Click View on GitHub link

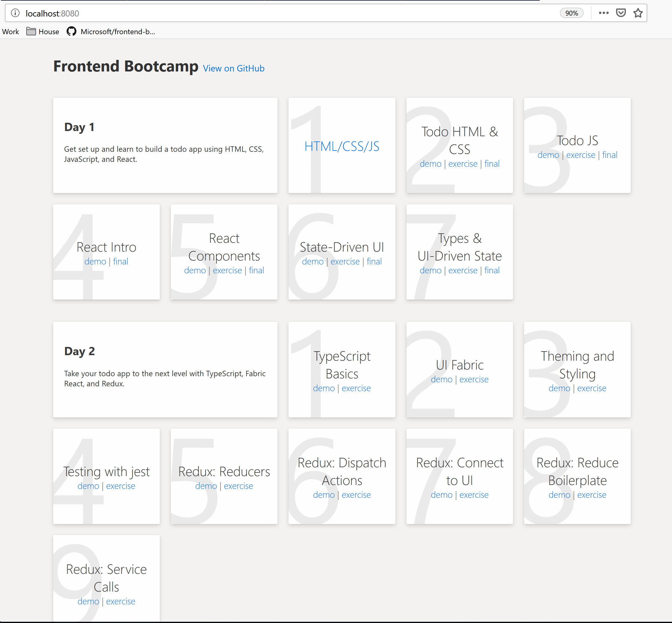[233, 67]
